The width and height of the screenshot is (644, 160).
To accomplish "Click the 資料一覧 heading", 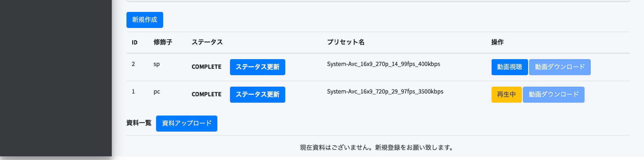I will (x=139, y=123).
